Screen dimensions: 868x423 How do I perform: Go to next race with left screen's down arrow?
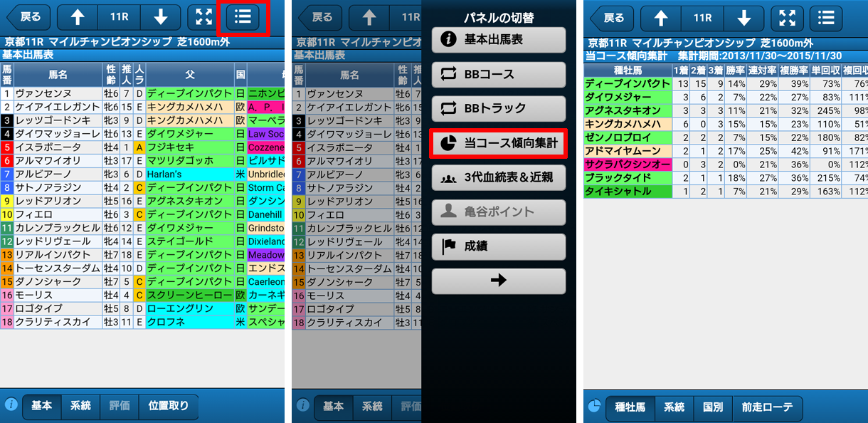[159, 17]
